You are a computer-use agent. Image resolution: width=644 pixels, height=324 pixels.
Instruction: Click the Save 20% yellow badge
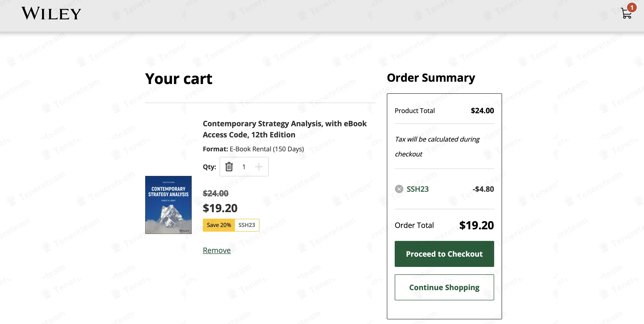tap(219, 225)
